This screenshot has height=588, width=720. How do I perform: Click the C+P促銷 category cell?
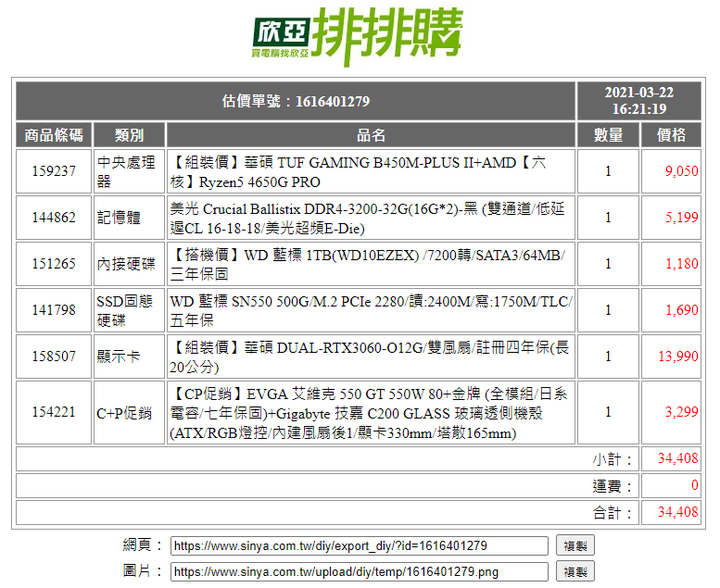coord(129,412)
